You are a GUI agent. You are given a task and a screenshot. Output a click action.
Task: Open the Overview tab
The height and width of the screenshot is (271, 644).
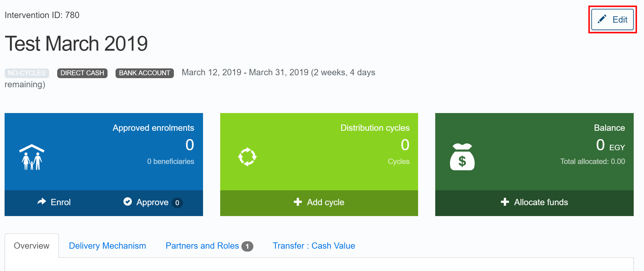click(31, 246)
